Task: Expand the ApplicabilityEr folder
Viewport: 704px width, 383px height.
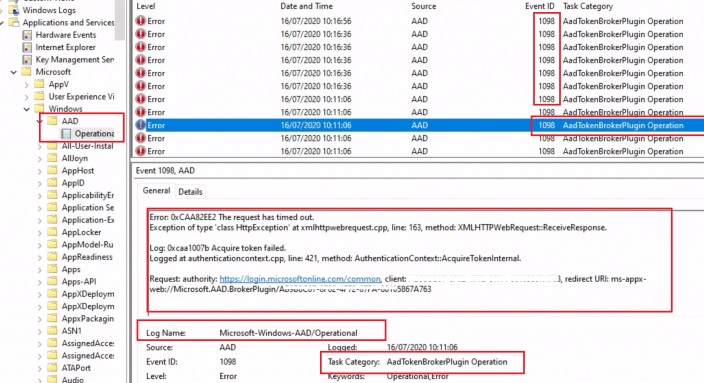Action: click(40, 195)
